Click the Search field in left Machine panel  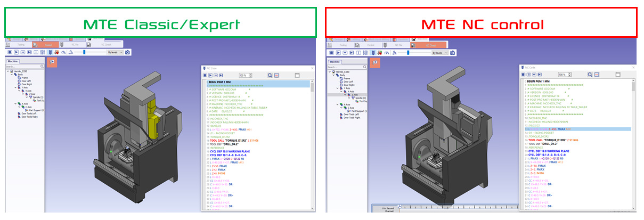21,67
